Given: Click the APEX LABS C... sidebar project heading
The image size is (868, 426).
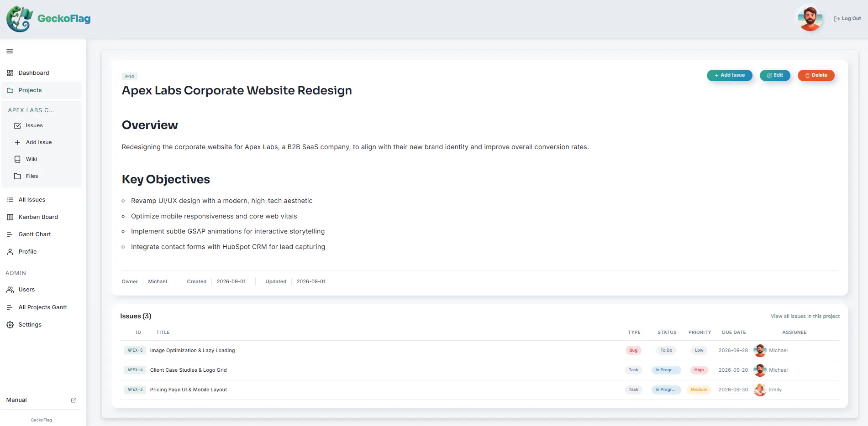Looking at the screenshot, I should click(x=31, y=110).
